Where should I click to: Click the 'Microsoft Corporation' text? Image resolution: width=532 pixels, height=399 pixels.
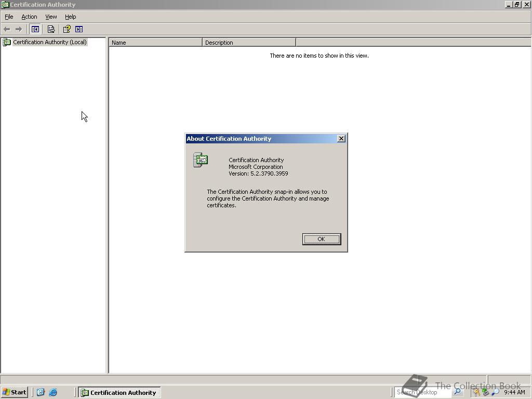[x=256, y=167]
